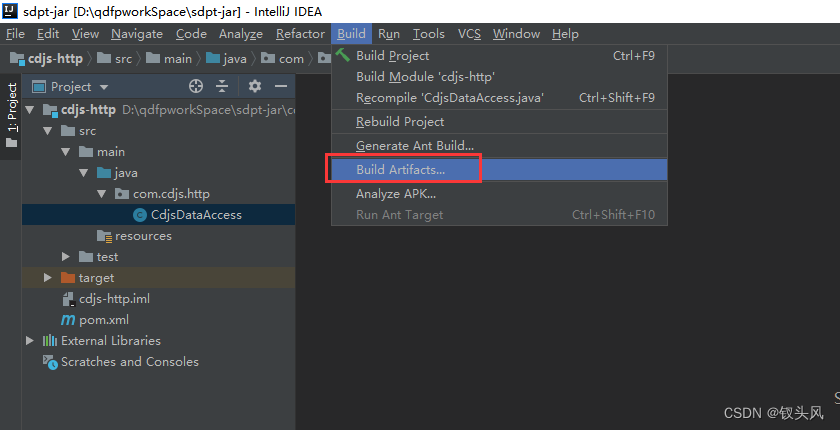The image size is (840, 430).
Task: Click the Collapse All icon in Project panel
Action: tap(222, 86)
